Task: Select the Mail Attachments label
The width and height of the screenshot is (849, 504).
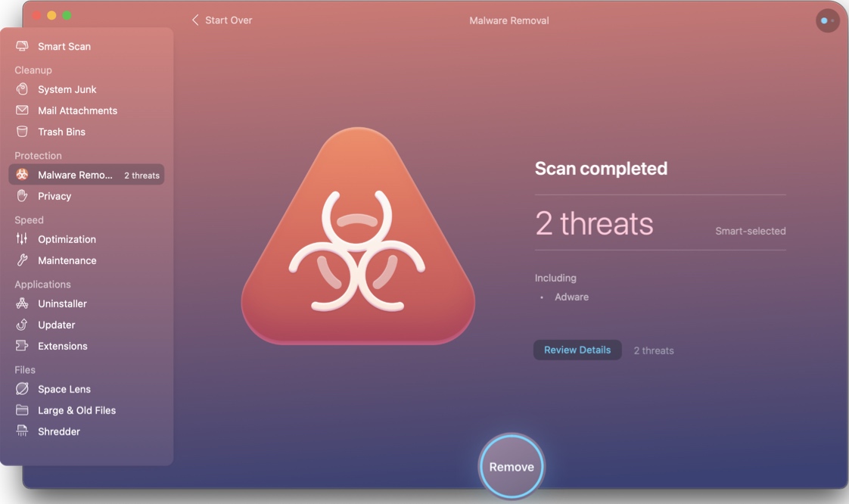Action: pyautogui.click(x=77, y=110)
